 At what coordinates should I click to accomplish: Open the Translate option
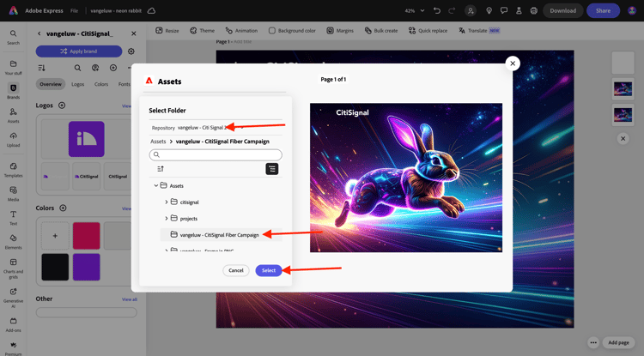click(x=479, y=30)
